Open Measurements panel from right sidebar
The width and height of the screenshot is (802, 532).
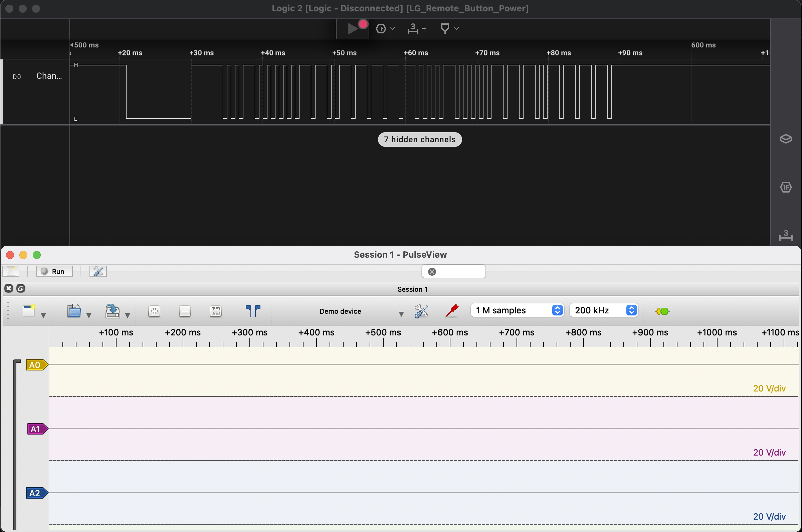(x=785, y=235)
